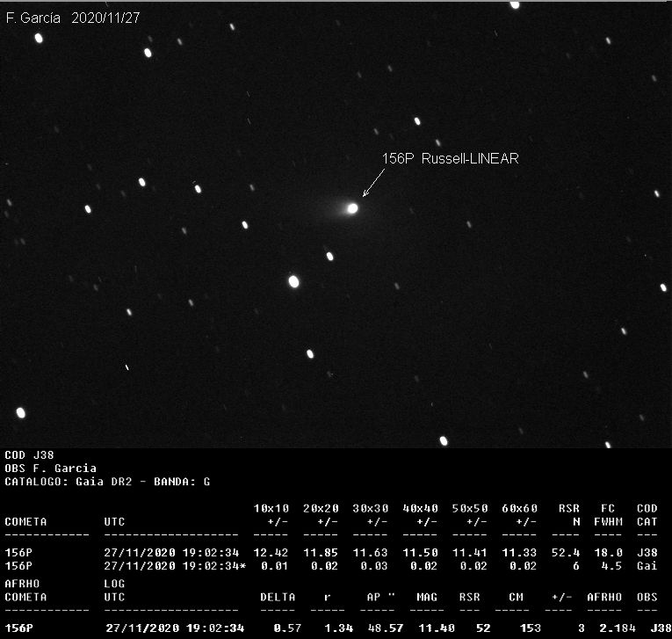
Task: Click the '10x10' column header
Action: click(271, 508)
